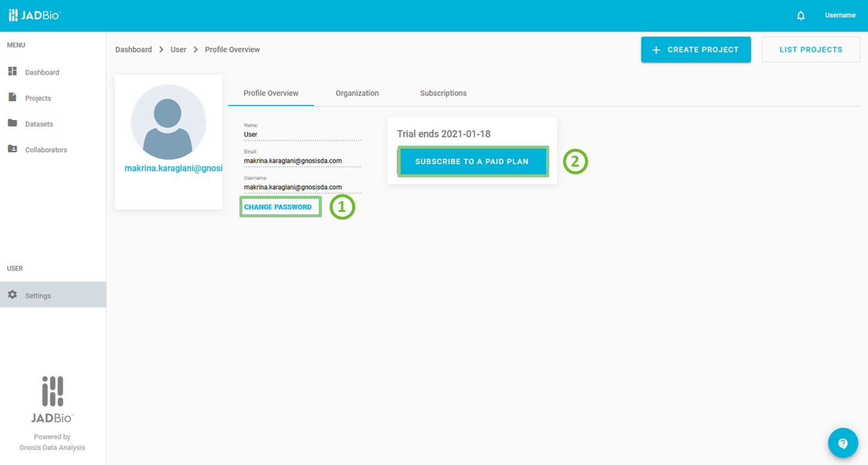The width and height of the screenshot is (868, 465).
Task: Open the notifications bell
Action: point(801,16)
